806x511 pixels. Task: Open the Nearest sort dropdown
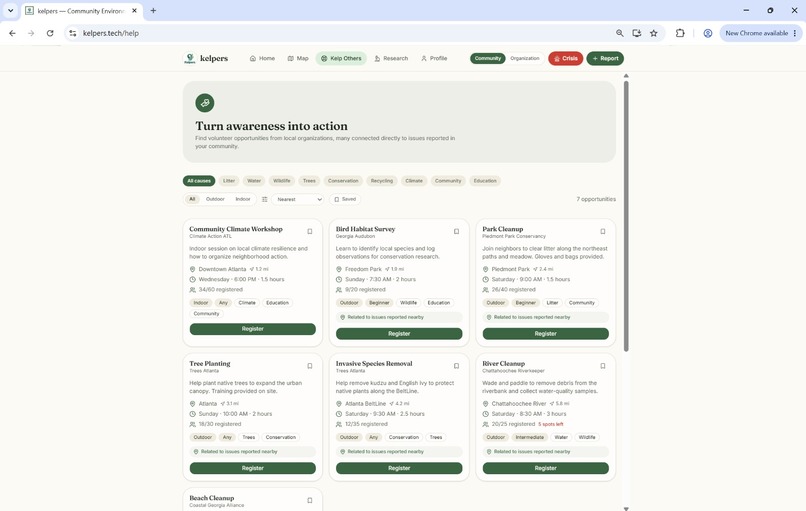pos(298,199)
